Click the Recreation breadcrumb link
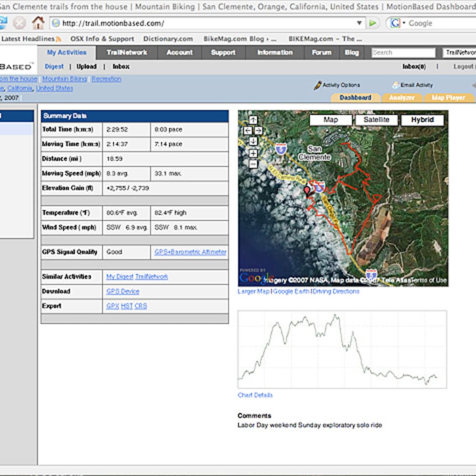476x476 pixels. click(x=106, y=79)
